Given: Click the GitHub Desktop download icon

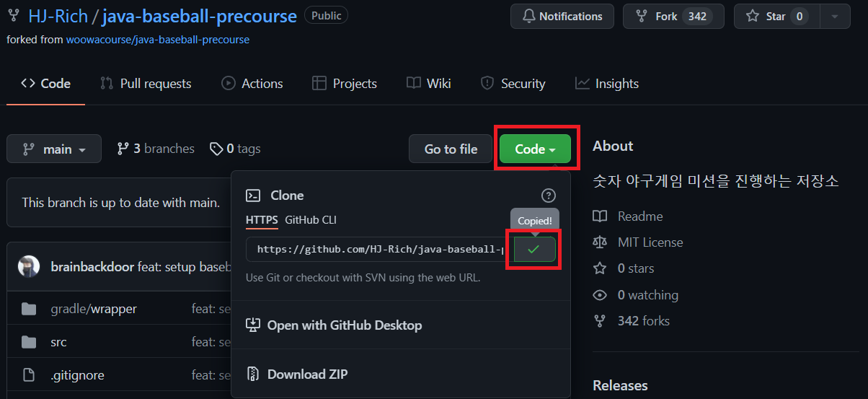Looking at the screenshot, I should pos(253,325).
